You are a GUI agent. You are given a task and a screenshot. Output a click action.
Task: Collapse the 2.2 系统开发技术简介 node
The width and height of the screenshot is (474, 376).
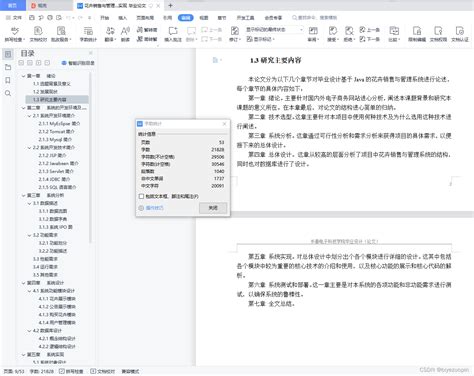(x=29, y=147)
